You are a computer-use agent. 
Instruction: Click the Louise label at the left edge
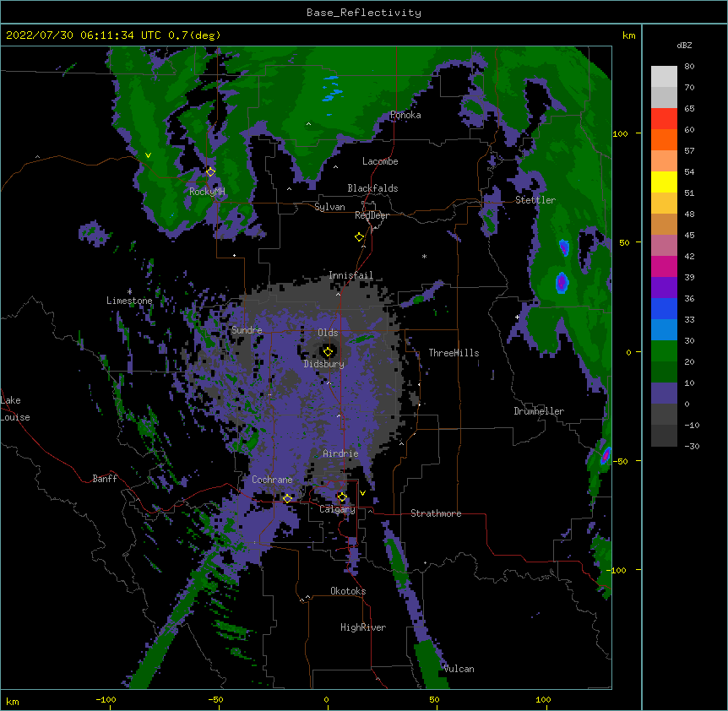pyautogui.click(x=15, y=417)
